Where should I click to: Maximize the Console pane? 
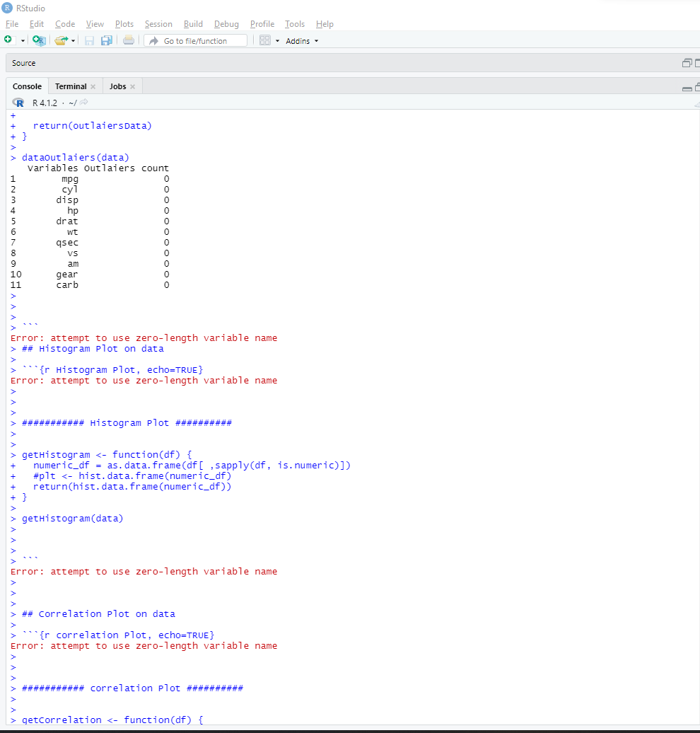pos(696,88)
